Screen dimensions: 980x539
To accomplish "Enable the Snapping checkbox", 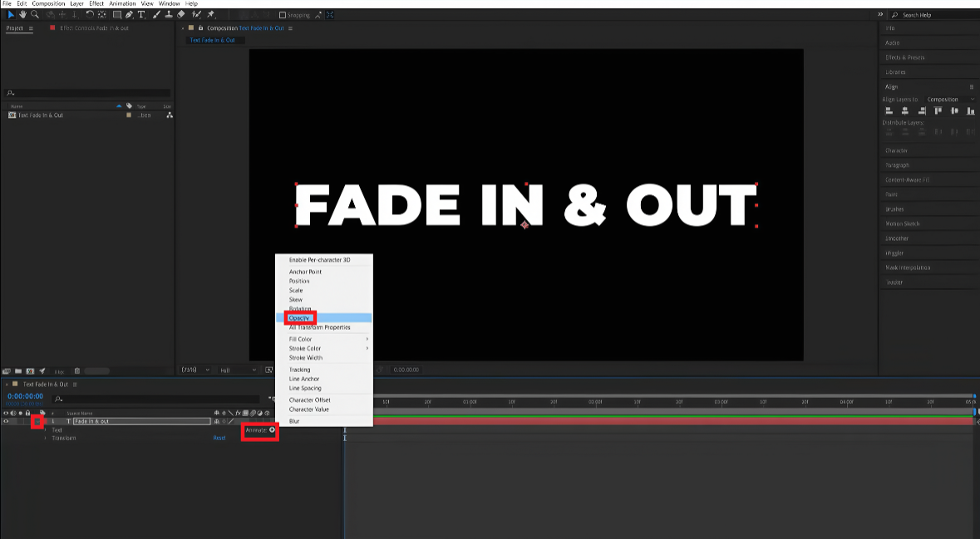I will coord(283,15).
